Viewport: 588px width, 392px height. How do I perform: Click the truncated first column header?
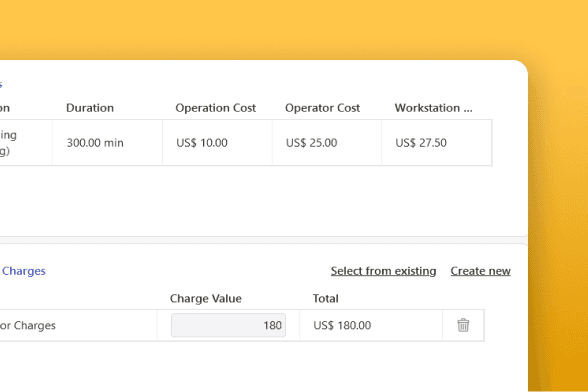tap(4, 108)
